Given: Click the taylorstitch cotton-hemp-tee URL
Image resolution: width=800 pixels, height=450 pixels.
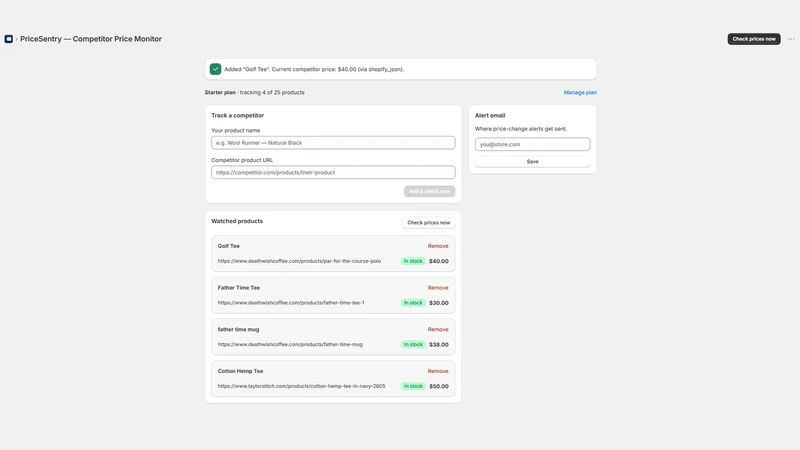Looking at the screenshot, I should click(302, 386).
